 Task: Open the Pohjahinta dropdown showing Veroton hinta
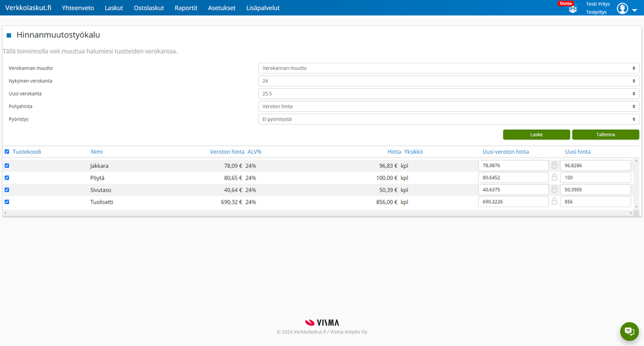(448, 107)
